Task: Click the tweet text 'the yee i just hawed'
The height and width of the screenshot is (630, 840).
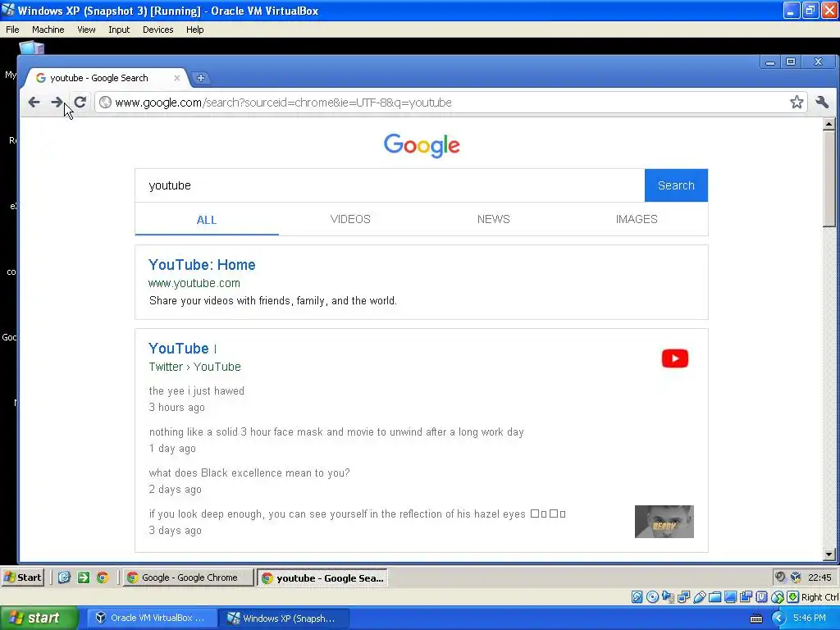Action: click(x=197, y=391)
